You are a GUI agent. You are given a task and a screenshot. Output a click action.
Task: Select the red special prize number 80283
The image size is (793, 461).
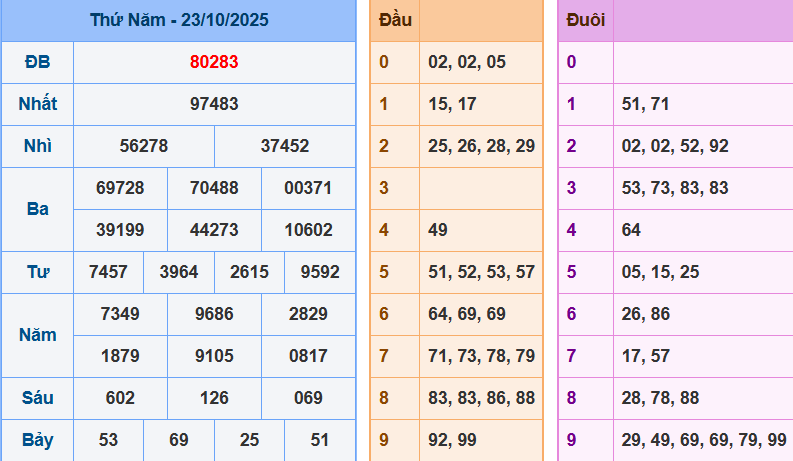(214, 62)
